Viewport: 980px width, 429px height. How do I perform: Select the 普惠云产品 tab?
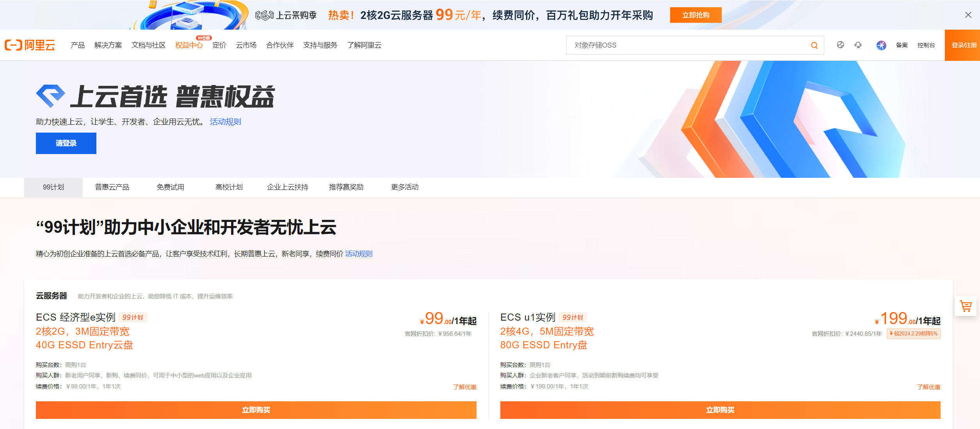point(112,187)
